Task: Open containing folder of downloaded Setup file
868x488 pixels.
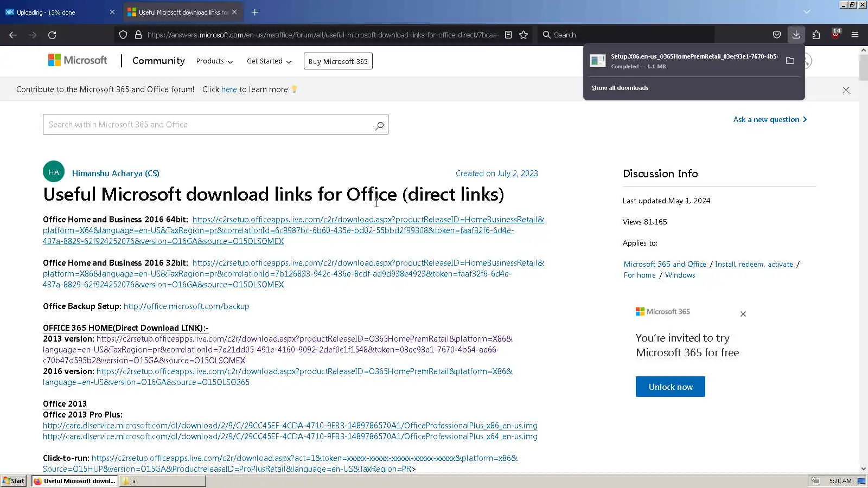Action: pyautogui.click(x=790, y=61)
